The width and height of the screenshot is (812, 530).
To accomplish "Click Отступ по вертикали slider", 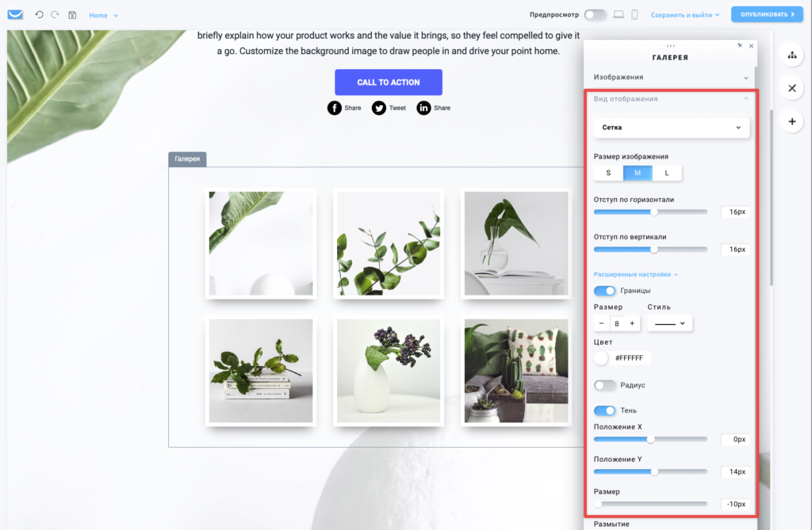I will 650,250.
